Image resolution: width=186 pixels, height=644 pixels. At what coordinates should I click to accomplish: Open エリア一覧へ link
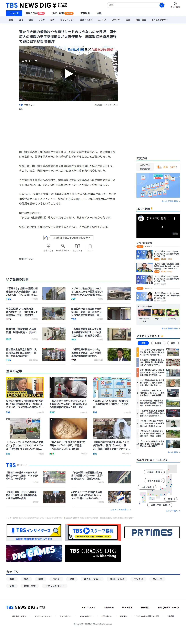[173, 511]
